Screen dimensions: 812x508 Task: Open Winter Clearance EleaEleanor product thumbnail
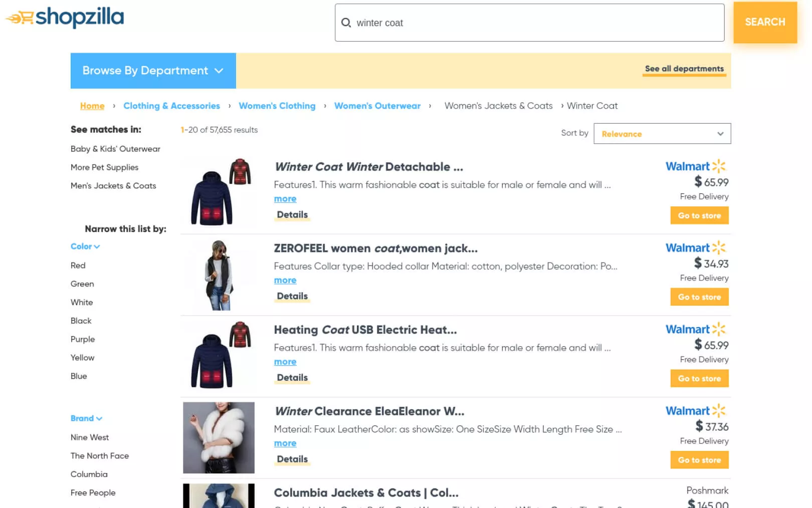point(219,438)
